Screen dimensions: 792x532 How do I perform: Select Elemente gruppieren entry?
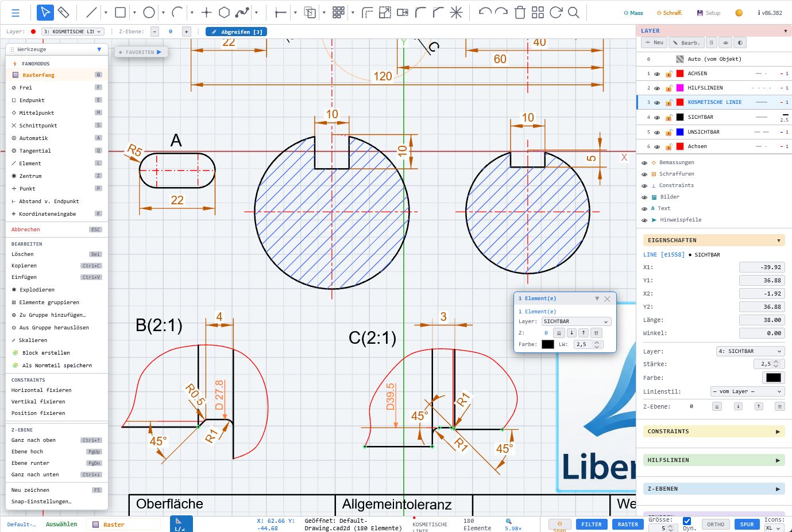click(x=56, y=302)
